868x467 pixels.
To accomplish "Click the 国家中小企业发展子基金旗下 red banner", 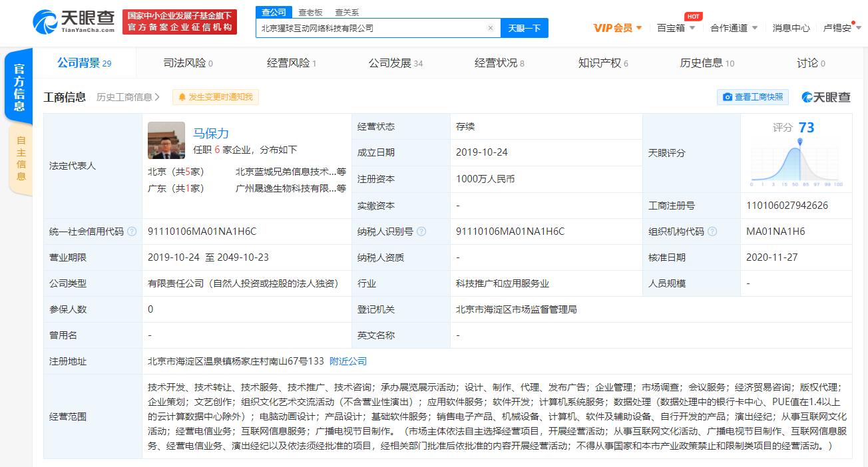I will [180, 21].
